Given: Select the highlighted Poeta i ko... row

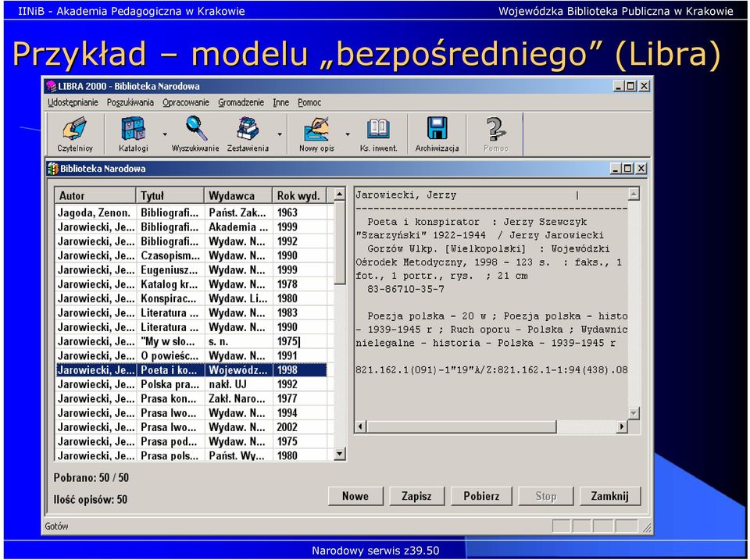Looking at the screenshot, I should pos(191,370).
